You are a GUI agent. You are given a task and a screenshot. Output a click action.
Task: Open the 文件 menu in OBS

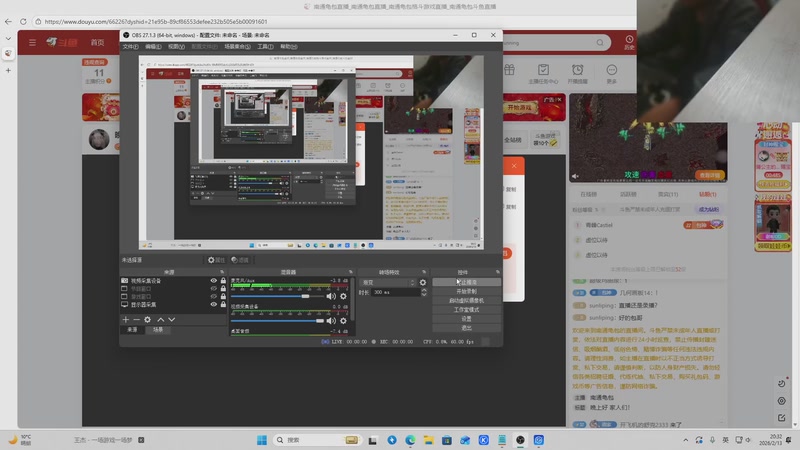click(x=130, y=46)
